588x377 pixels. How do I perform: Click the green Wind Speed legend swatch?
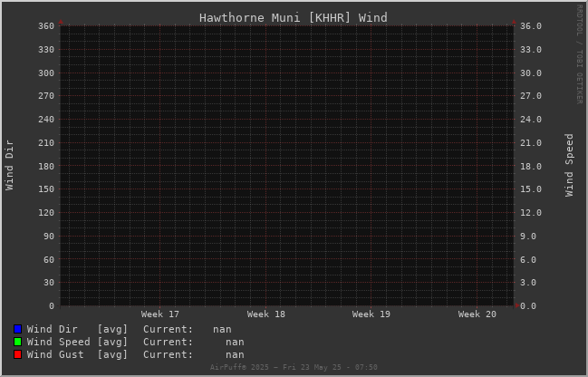tap(17, 343)
